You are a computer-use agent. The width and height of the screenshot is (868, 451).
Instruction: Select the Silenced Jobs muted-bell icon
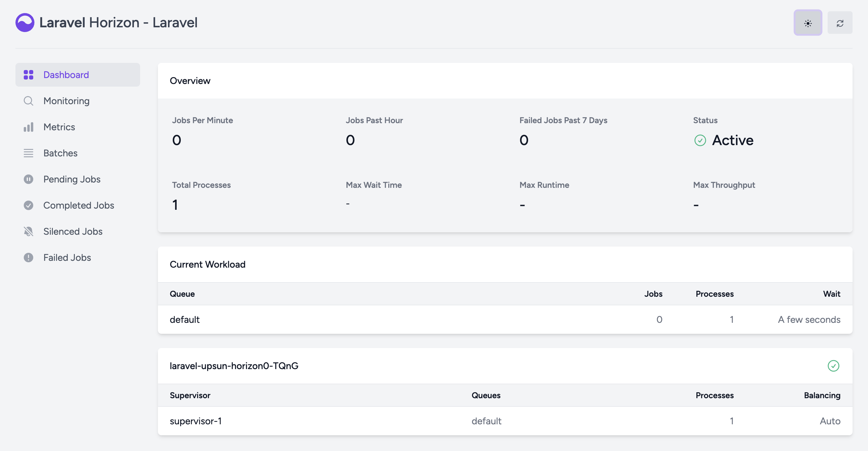28,231
